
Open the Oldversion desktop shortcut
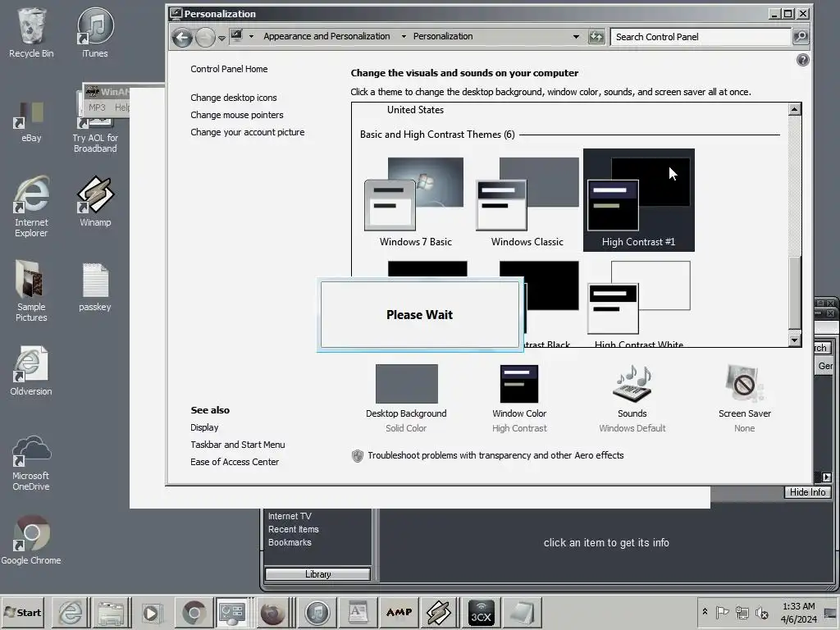30,371
